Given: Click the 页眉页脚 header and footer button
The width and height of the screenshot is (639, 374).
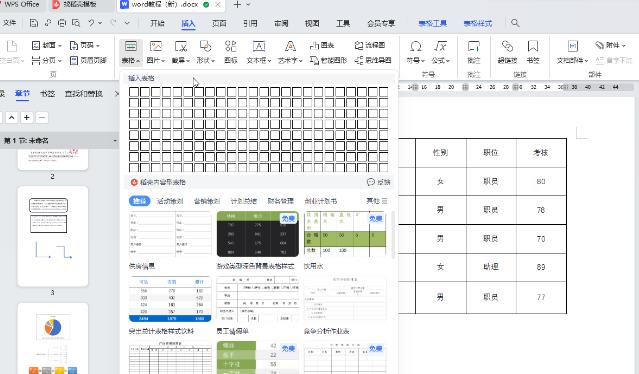Looking at the screenshot, I should click(88, 60).
